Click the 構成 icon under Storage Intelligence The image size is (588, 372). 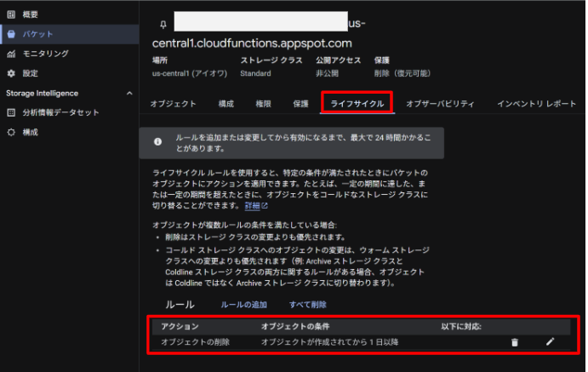pos(11,132)
